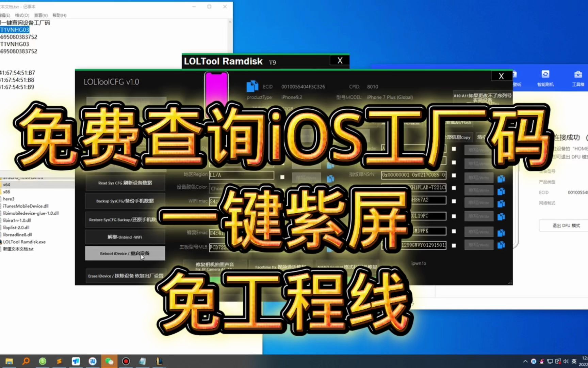
Task: Click 解绑 Unbind WiFi button
Action: pyautogui.click(x=125, y=237)
